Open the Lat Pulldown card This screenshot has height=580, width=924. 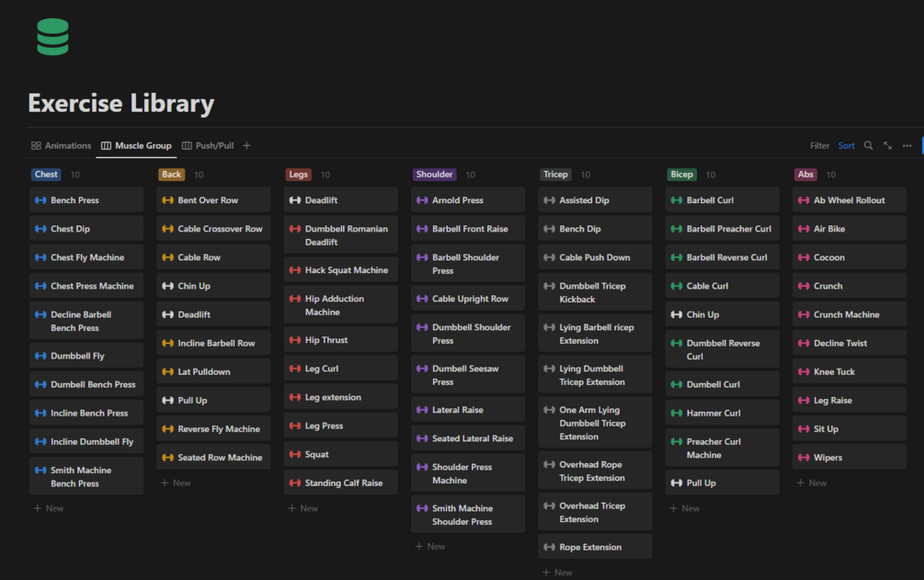point(214,372)
